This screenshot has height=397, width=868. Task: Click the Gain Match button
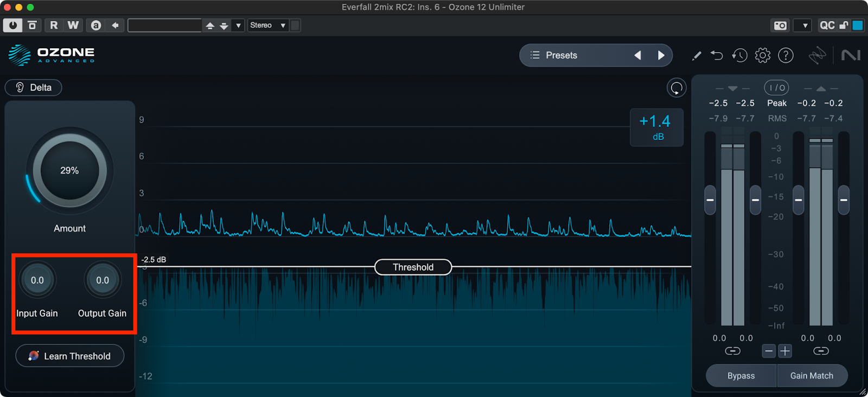pos(812,376)
